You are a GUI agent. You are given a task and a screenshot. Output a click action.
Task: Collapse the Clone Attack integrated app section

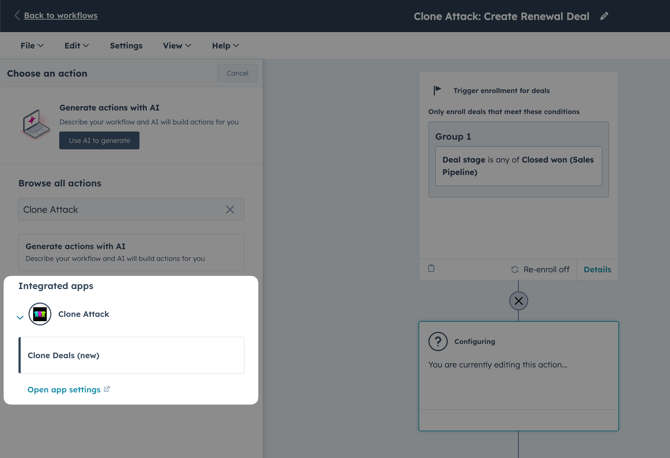click(20, 317)
